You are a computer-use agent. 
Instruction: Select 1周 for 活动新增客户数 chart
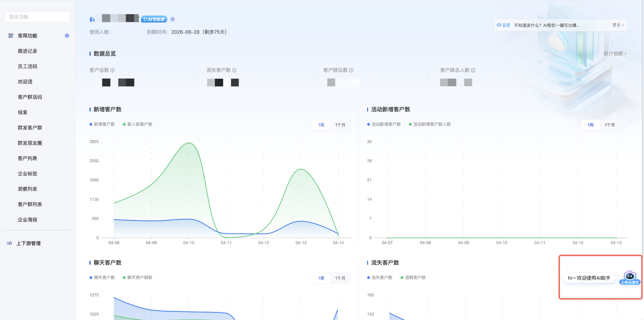coord(591,125)
